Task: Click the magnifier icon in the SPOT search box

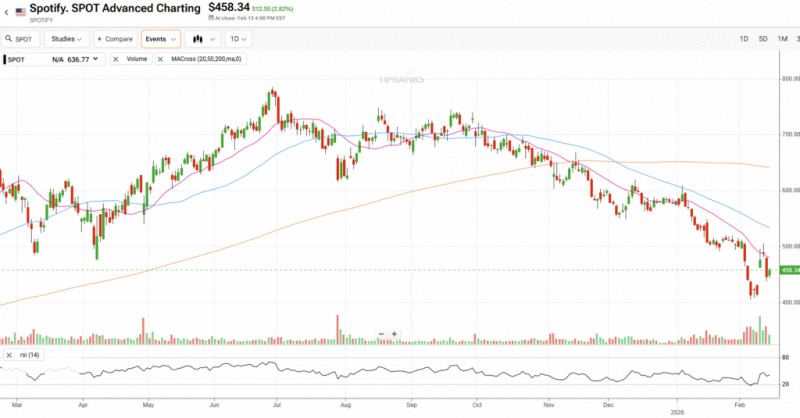Action: coord(9,39)
